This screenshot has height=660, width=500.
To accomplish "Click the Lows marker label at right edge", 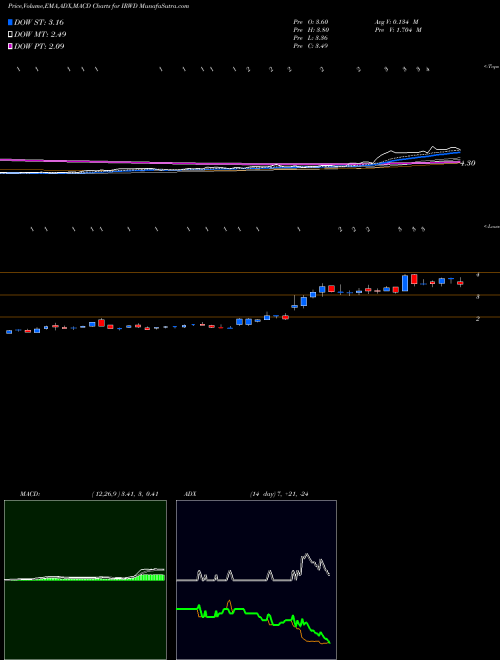I will click(x=491, y=226).
